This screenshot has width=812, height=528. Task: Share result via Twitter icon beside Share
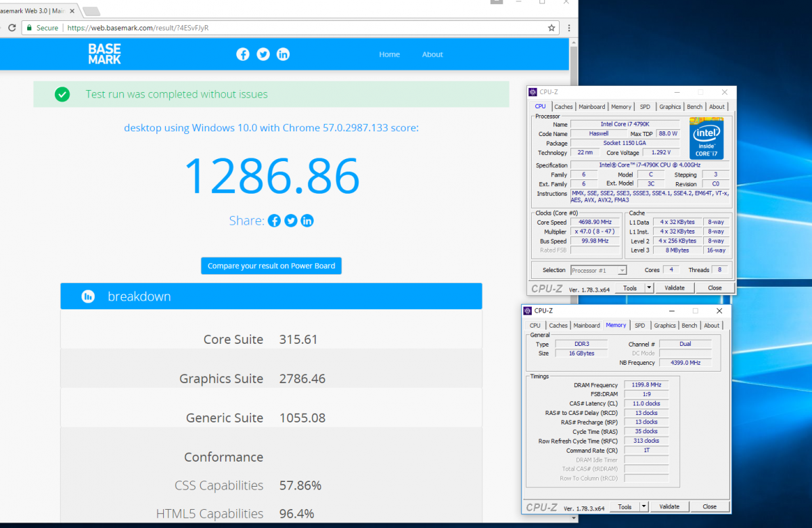(x=291, y=221)
